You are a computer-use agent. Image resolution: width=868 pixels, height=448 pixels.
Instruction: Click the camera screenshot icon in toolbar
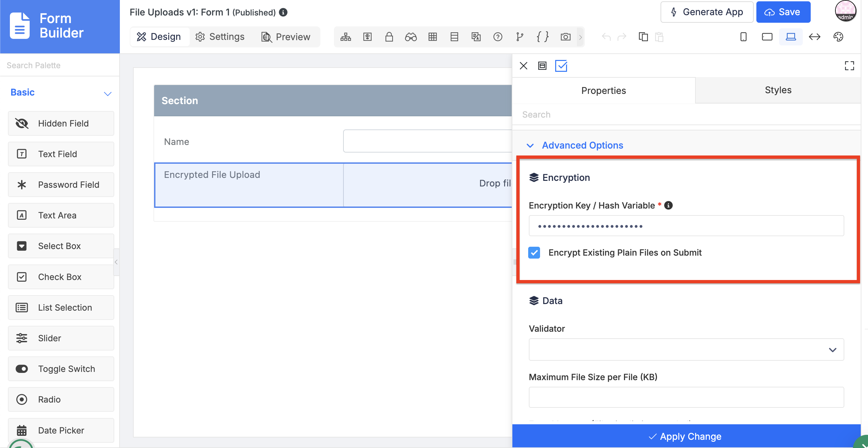(x=565, y=37)
